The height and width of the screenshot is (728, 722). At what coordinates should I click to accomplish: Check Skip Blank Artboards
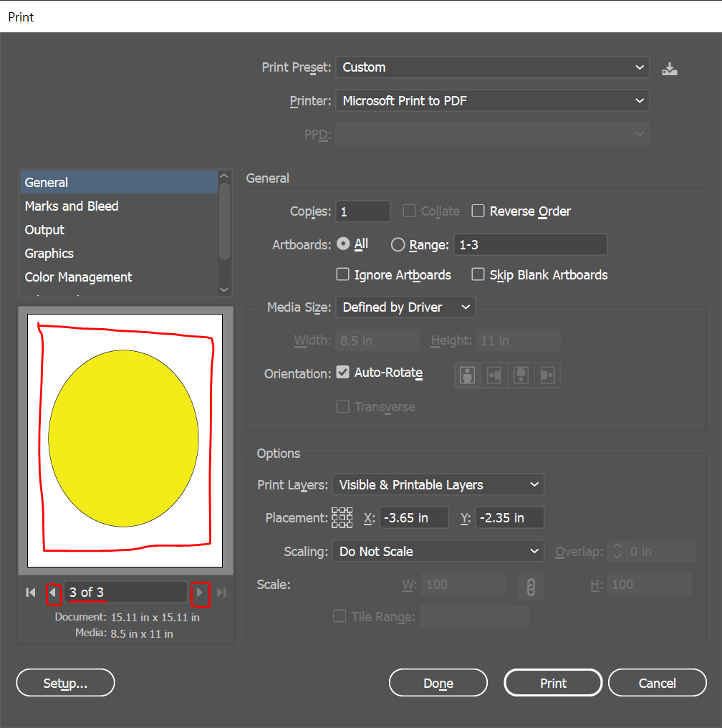click(x=478, y=275)
